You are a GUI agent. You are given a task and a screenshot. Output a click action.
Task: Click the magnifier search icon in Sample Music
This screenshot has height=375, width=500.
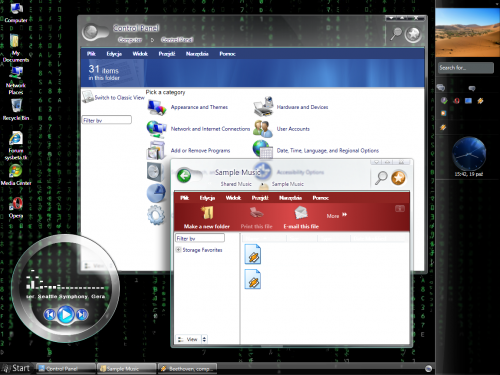click(x=381, y=178)
